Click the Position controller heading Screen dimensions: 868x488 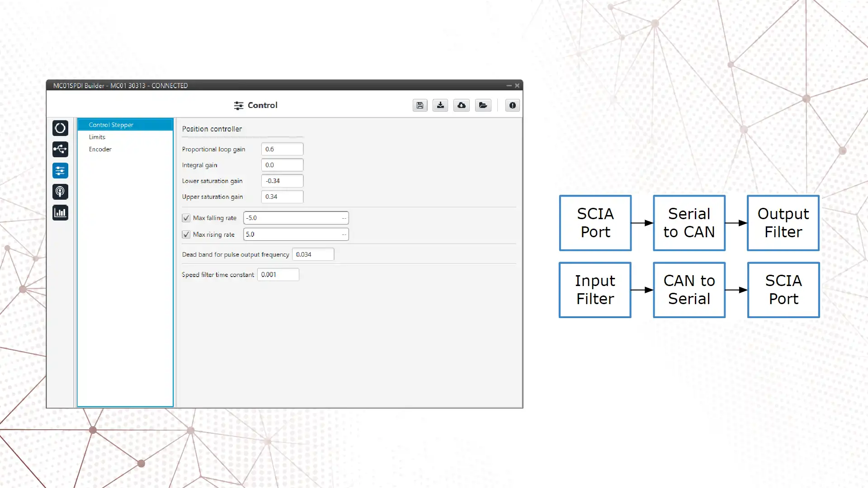pos(212,129)
